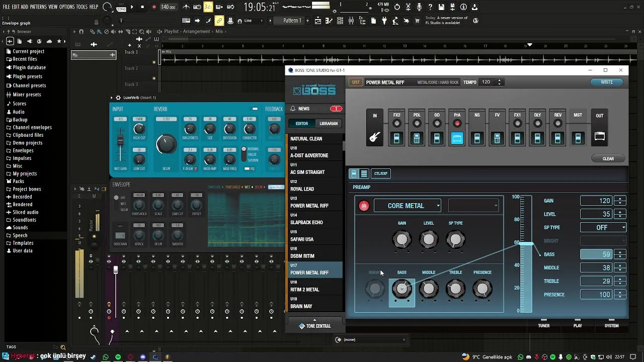This screenshot has height=362, width=644.
Task: Click the save project disk icon
Action: (x=441, y=7)
